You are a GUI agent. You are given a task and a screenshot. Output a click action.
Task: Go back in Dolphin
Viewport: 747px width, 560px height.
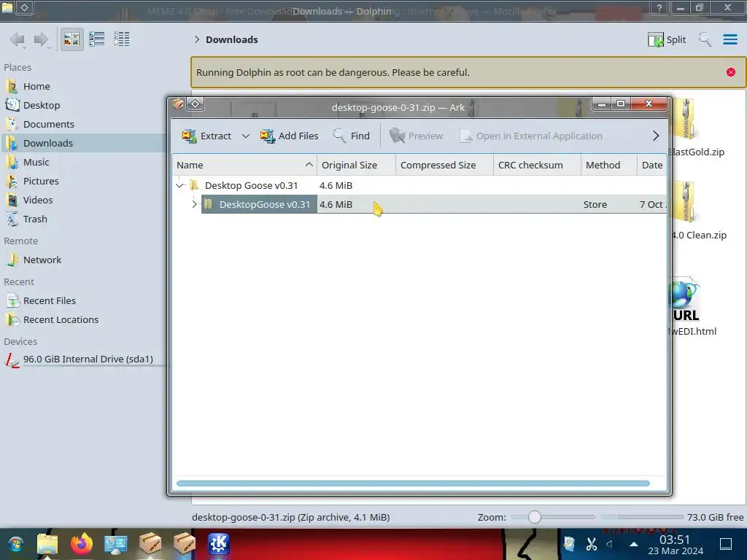pos(18,39)
